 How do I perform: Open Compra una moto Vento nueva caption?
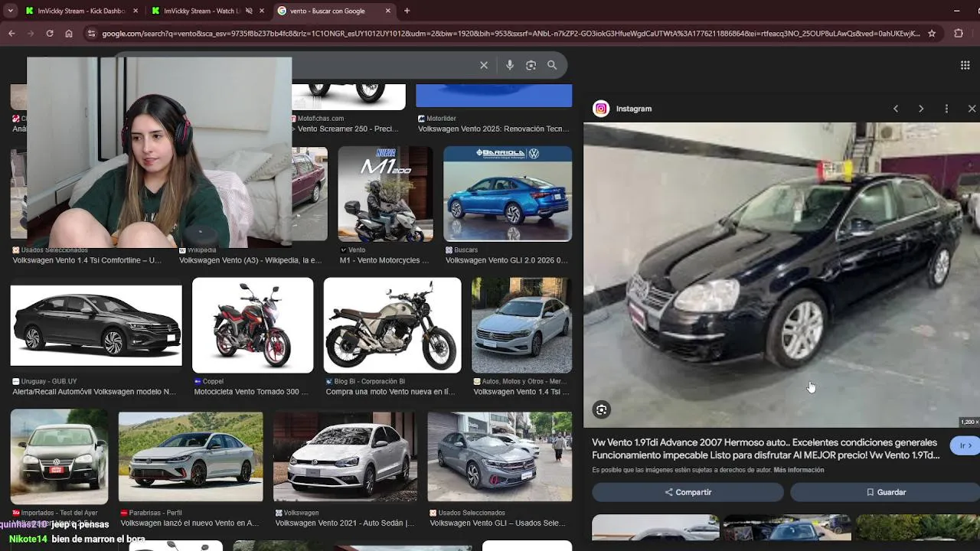click(390, 392)
